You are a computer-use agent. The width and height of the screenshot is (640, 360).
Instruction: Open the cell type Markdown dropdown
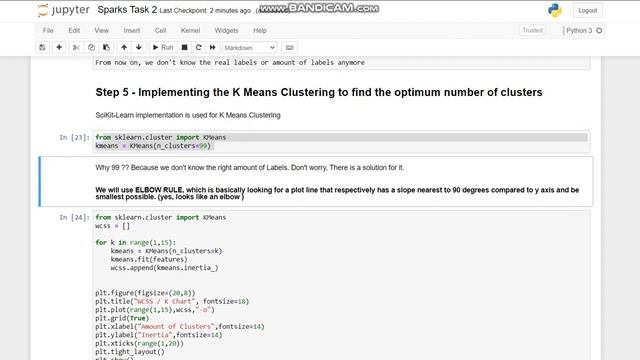pos(249,48)
